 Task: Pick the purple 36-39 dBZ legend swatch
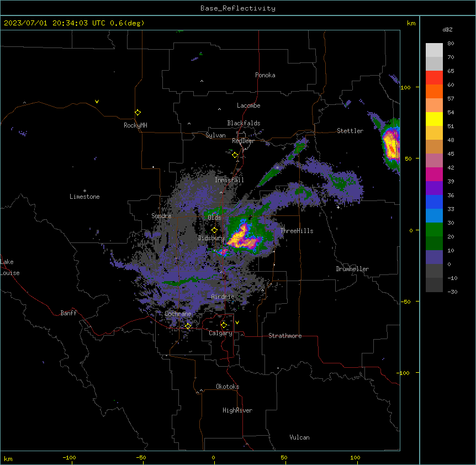434,188
